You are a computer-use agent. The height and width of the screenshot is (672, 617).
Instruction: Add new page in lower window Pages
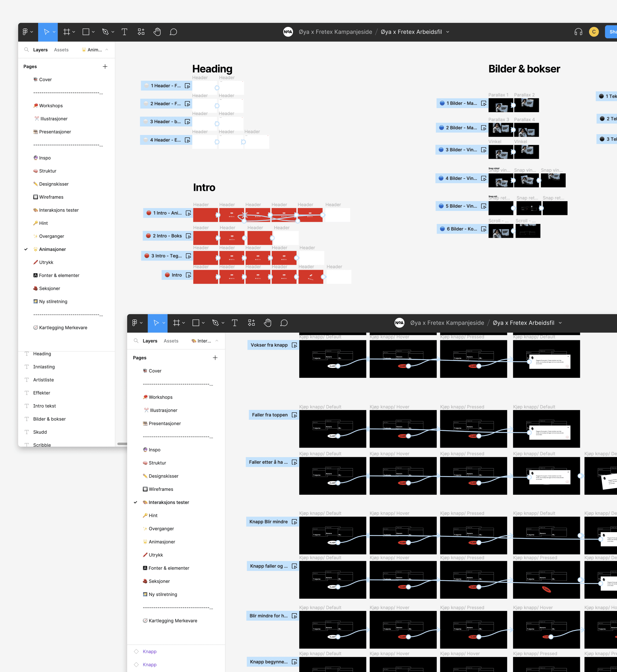pyautogui.click(x=215, y=358)
